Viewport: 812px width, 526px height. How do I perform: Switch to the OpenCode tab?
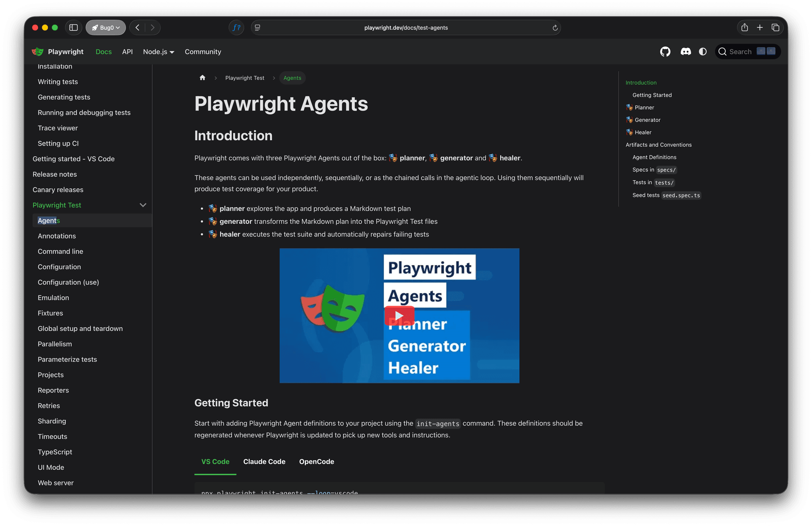(x=316, y=462)
